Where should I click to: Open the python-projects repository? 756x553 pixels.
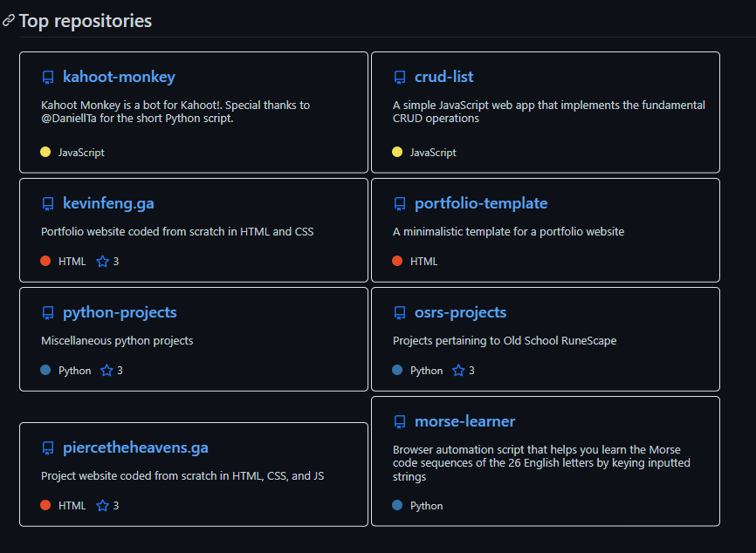pyautogui.click(x=120, y=312)
